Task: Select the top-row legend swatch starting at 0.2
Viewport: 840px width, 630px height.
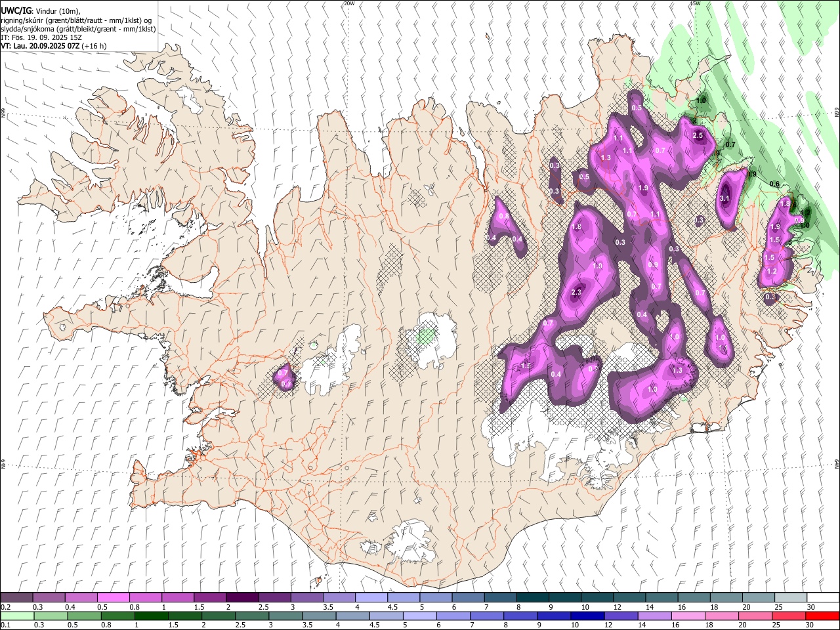Action: coord(16,597)
